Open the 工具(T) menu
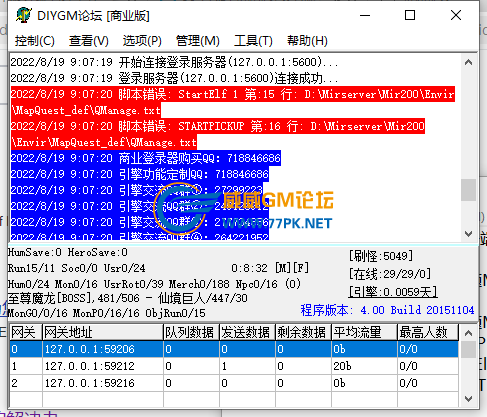This screenshot has width=487, height=417. (253, 41)
